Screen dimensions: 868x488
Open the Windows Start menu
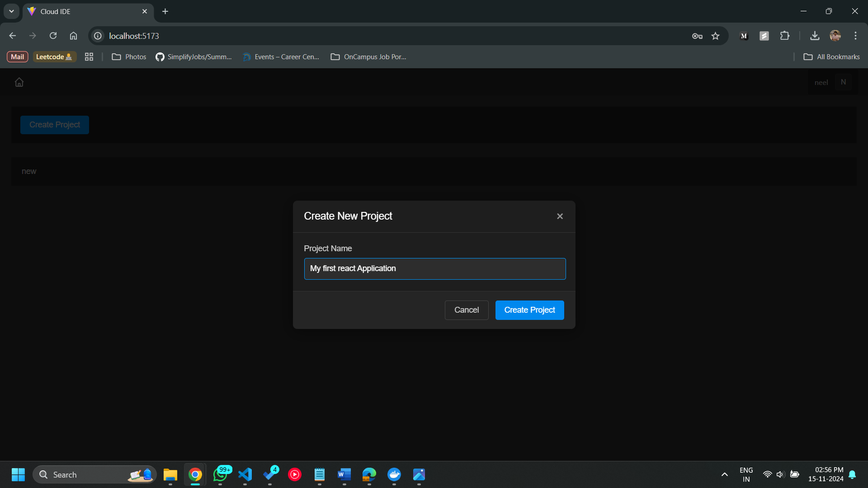click(x=18, y=474)
